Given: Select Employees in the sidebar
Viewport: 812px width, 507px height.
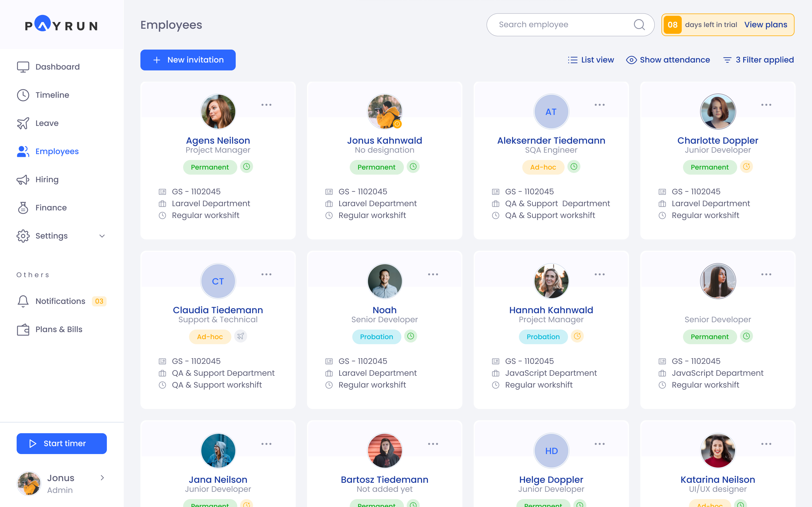Looking at the screenshot, I should pyautogui.click(x=57, y=151).
